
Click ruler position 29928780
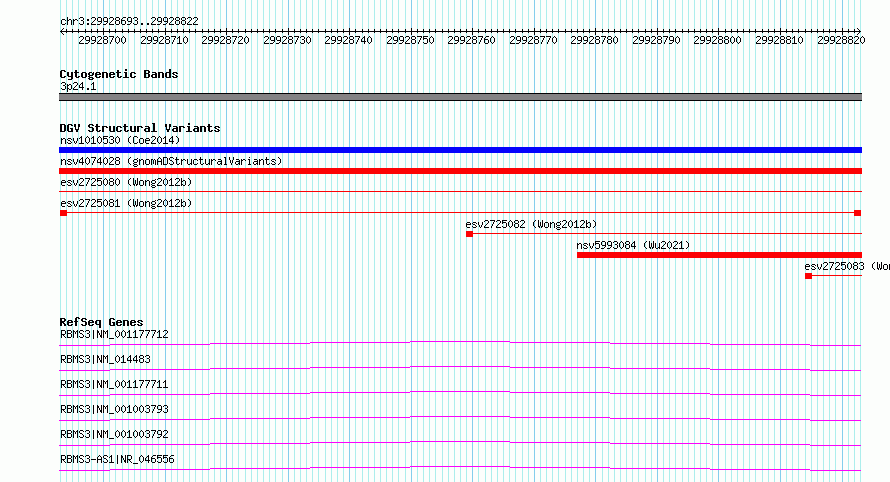click(595, 40)
